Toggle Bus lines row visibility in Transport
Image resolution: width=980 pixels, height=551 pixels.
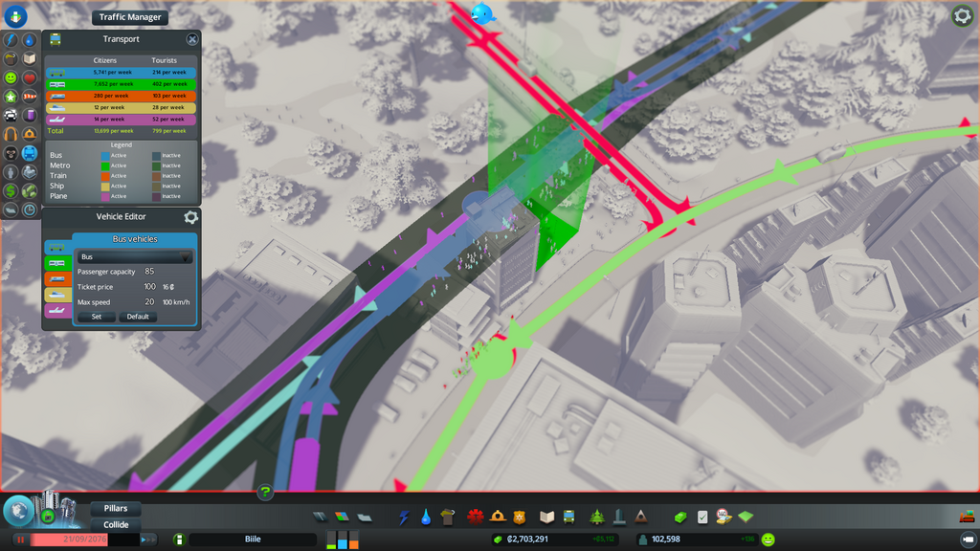point(120,73)
